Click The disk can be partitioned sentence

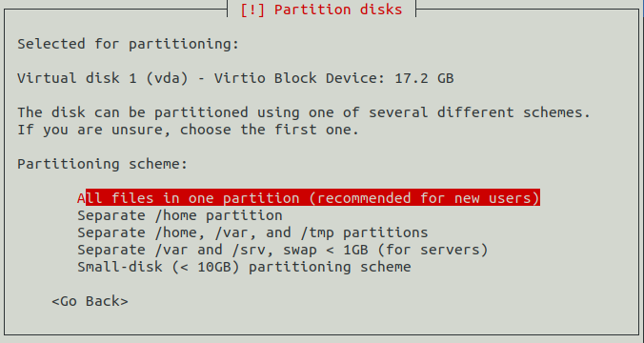click(304, 112)
